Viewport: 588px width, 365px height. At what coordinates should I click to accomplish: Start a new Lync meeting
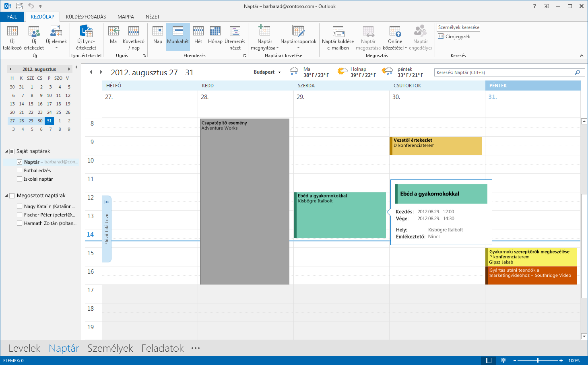tap(86, 37)
